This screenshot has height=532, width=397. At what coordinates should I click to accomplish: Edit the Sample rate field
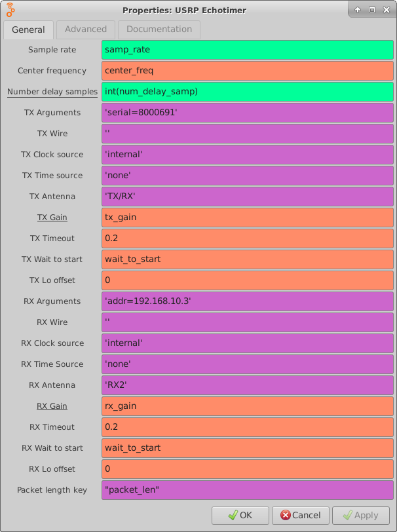point(248,50)
